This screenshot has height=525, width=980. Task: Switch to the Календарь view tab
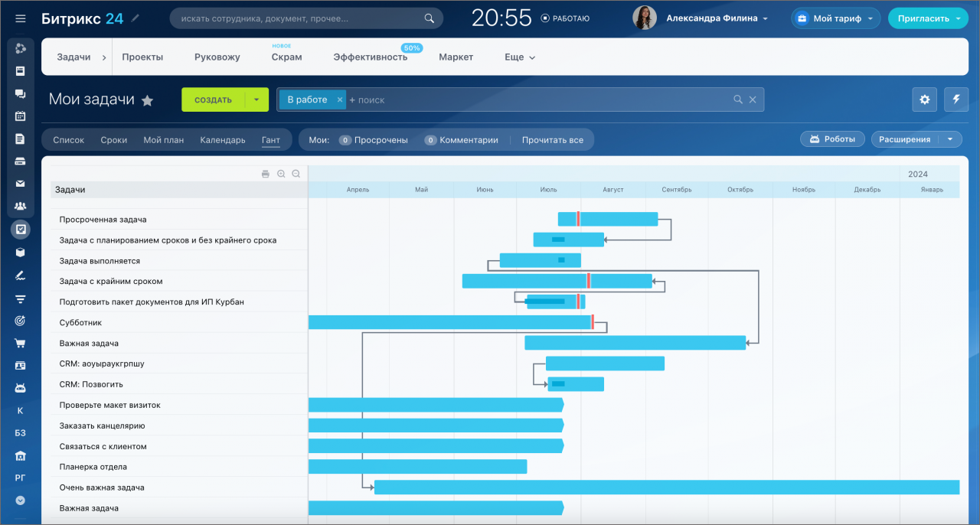[x=223, y=140]
